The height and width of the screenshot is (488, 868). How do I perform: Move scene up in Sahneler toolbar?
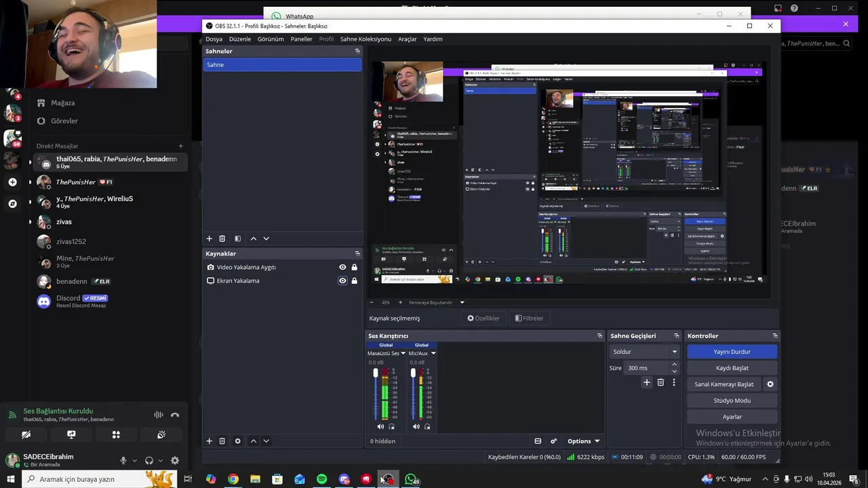(x=254, y=239)
